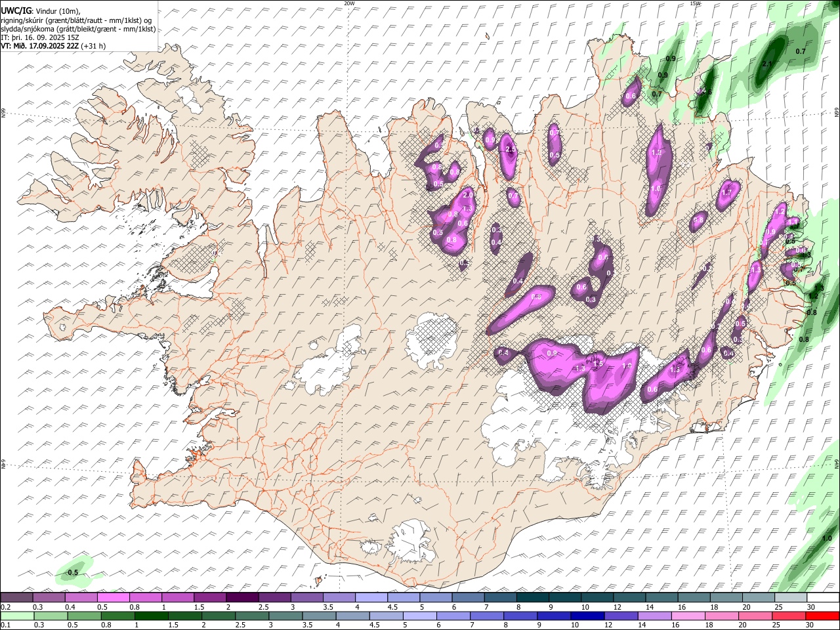Click the snow legend swatch between 0.5 and 0.8

tap(114, 598)
